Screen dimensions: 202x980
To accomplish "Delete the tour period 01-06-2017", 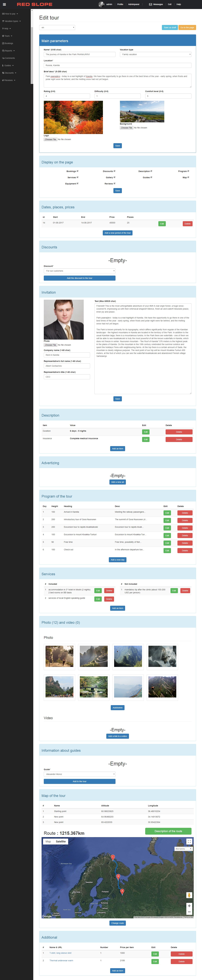I will [x=188, y=224].
